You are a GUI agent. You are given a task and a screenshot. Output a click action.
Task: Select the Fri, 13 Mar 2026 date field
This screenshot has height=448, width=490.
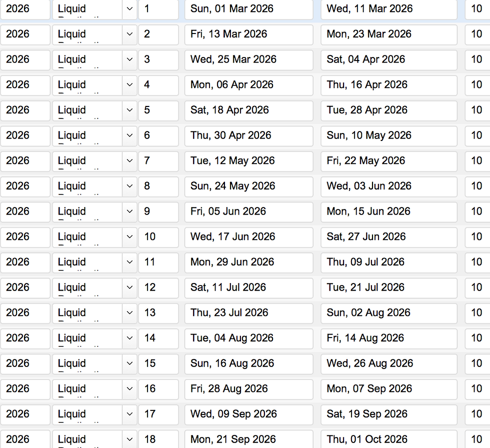point(248,34)
